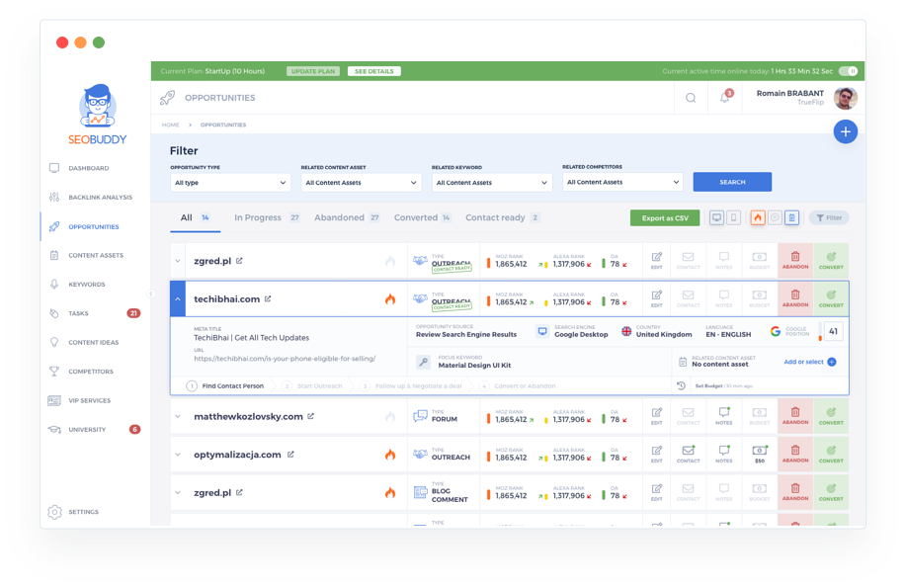Click Find Contact Person step

coord(225,385)
